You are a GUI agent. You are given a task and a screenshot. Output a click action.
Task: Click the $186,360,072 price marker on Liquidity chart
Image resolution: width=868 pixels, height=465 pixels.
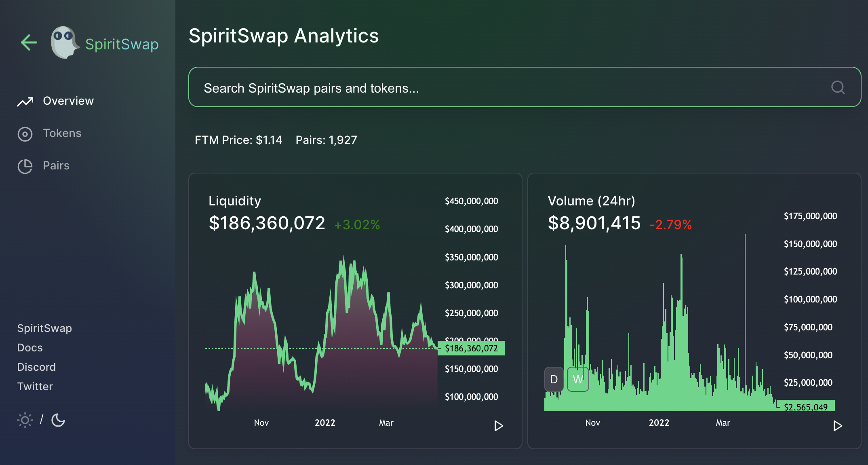tap(471, 348)
